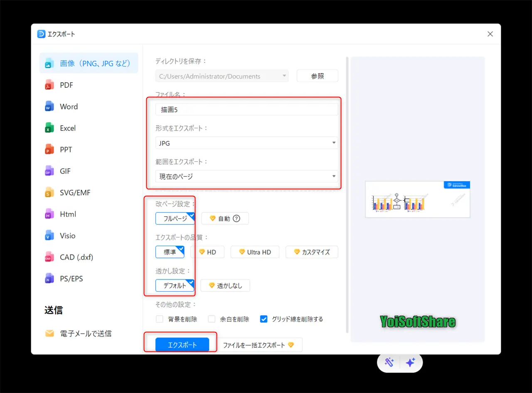532x393 pixels.
Task: Open the save directory path dropdown
Action: point(222,76)
